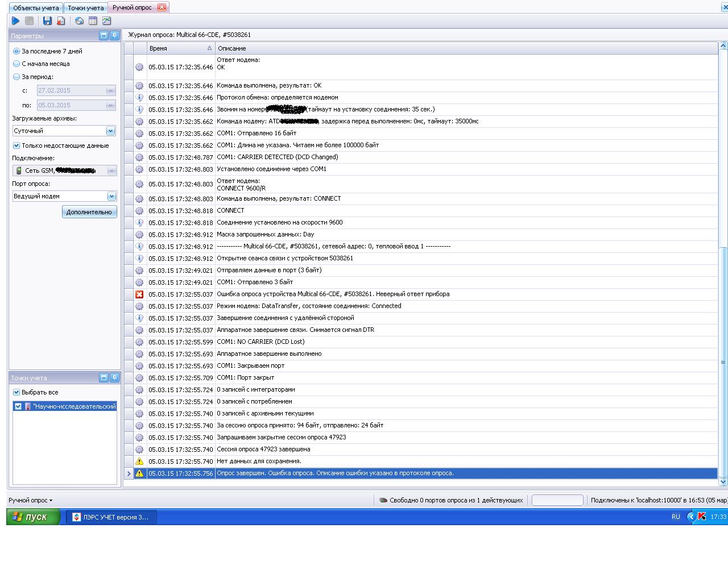Image resolution: width=728 pixels, height=582 pixels.
Task: Switch to the Объекты учета tab
Action: click(35, 7)
